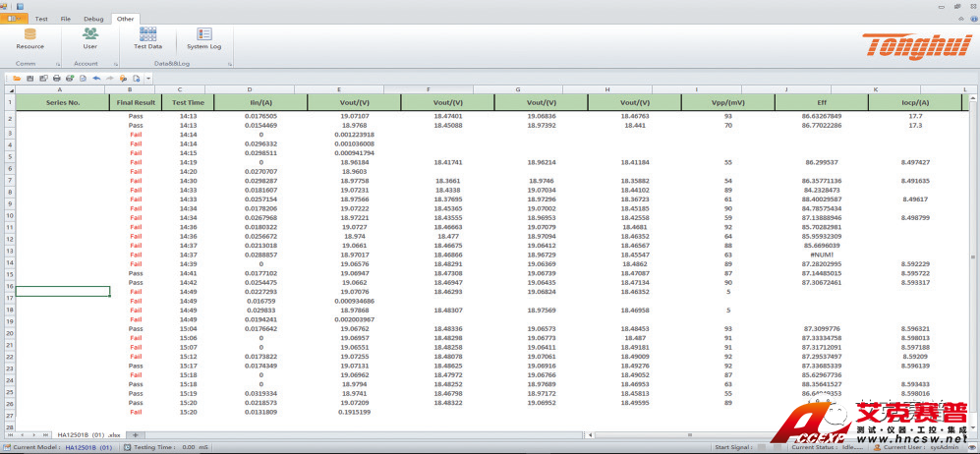Expand the quick toolbar customize dropdown arrow

pyautogui.click(x=148, y=78)
